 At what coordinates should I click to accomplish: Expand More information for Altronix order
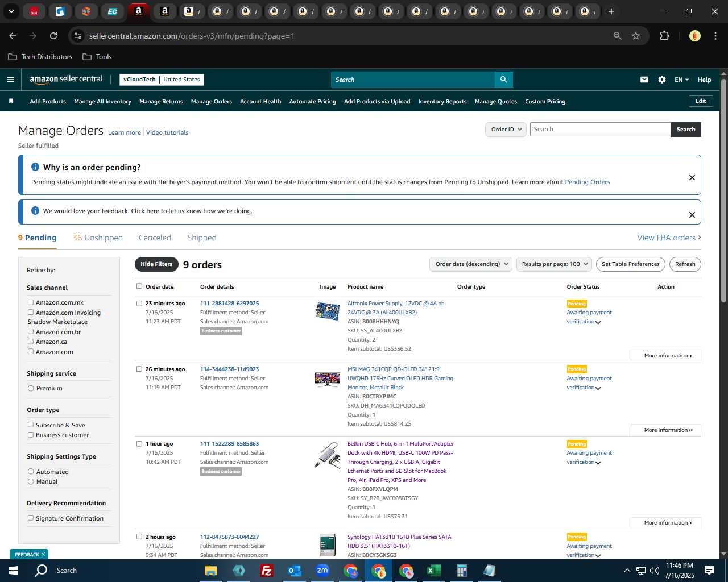[x=666, y=356]
